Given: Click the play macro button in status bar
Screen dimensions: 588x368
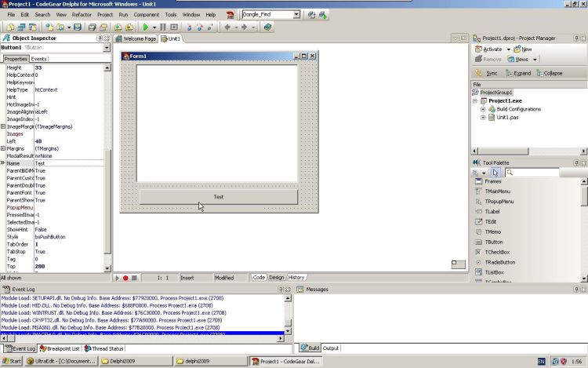Looking at the screenshot, I should coord(117,278).
